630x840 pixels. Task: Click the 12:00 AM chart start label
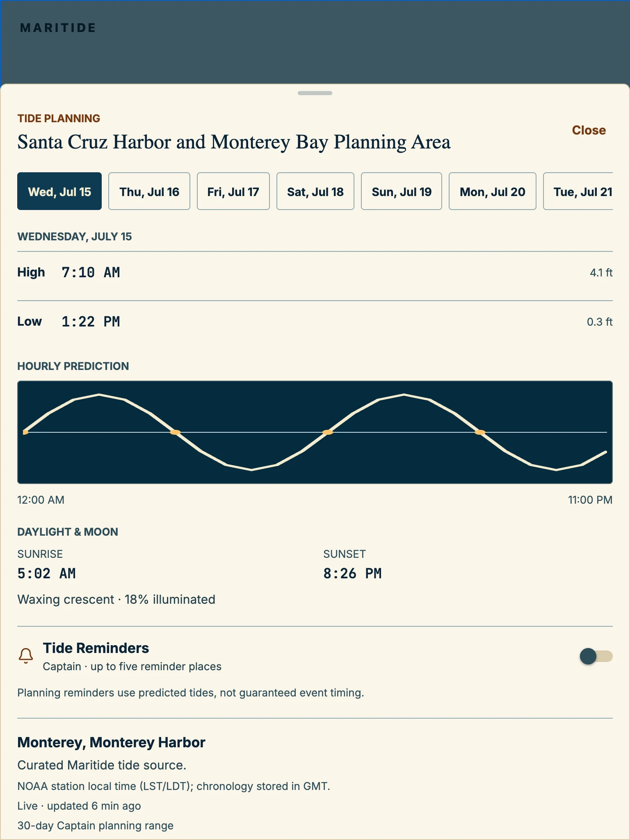[x=41, y=500]
